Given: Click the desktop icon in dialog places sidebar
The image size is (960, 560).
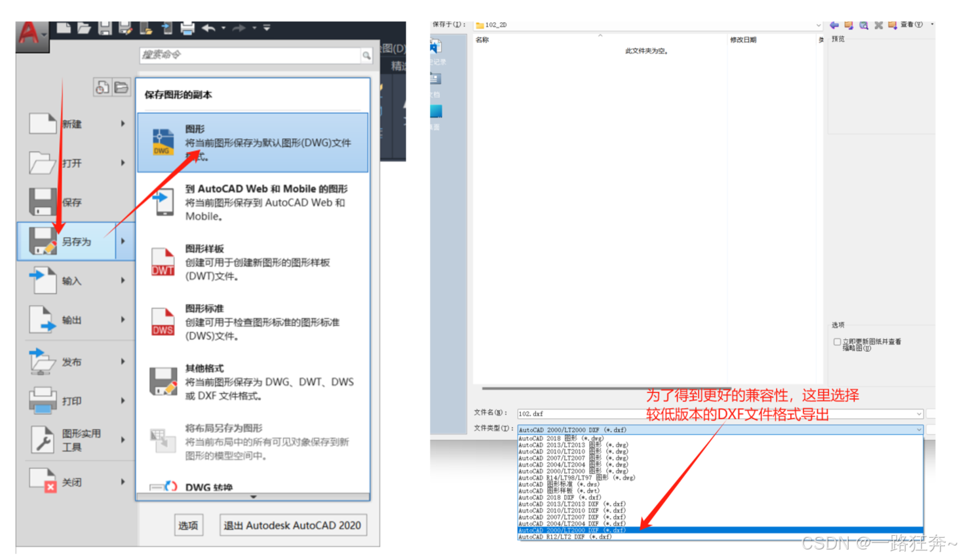Looking at the screenshot, I should [x=436, y=111].
